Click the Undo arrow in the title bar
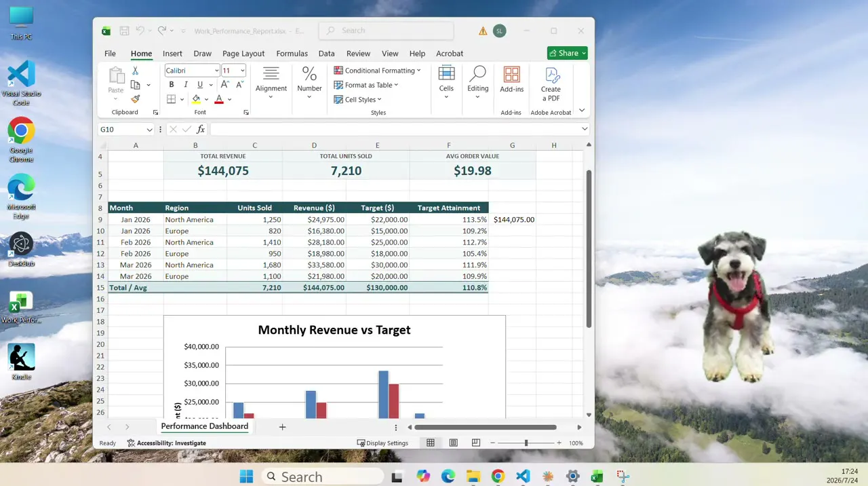The height and width of the screenshot is (486, 868). (140, 31)
